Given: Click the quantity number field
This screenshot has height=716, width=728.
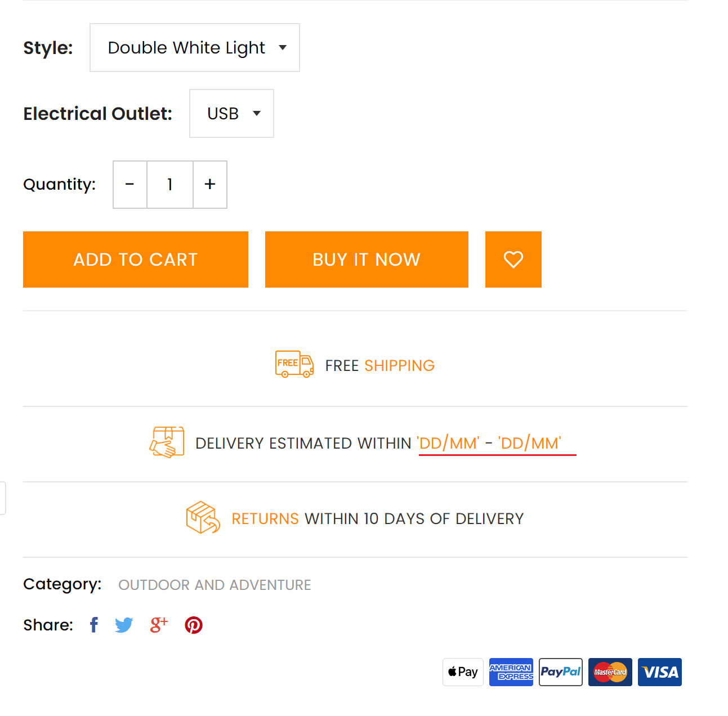Looking at the screenshot, I should click(x=170, y=185).
